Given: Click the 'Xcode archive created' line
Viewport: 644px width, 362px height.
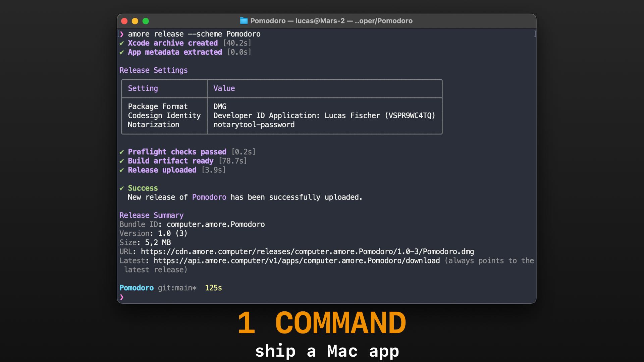Looking at the screenshot, I should coord(173,43).
